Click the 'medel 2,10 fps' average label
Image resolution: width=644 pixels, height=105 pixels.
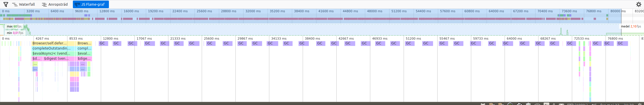click(631, 26)
